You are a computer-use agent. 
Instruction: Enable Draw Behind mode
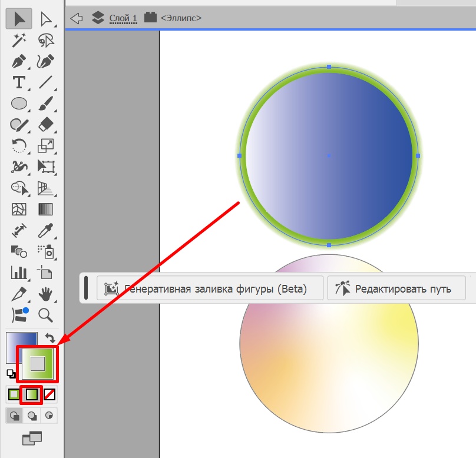tap(32, 416)
